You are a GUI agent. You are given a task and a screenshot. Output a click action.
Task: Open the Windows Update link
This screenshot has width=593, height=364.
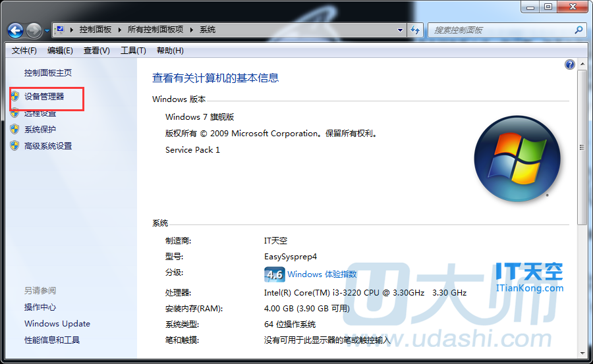[x=57, y=324]
